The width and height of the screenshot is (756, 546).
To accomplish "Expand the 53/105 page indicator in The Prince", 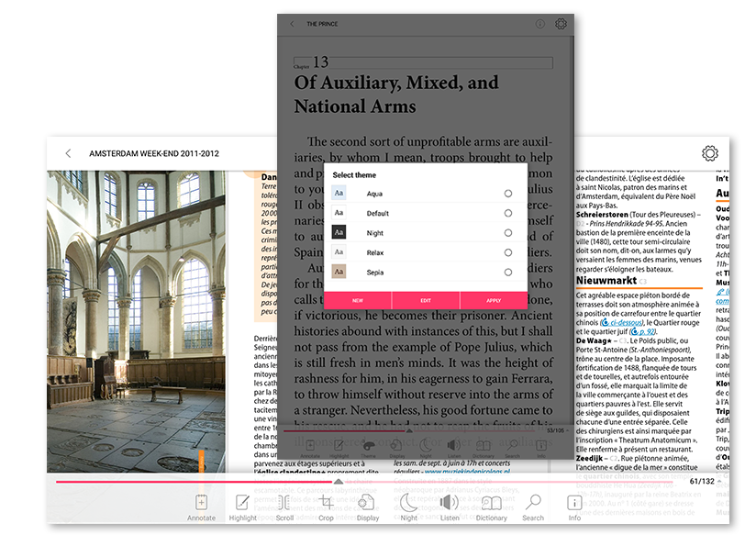I will [x=557, y=430].
